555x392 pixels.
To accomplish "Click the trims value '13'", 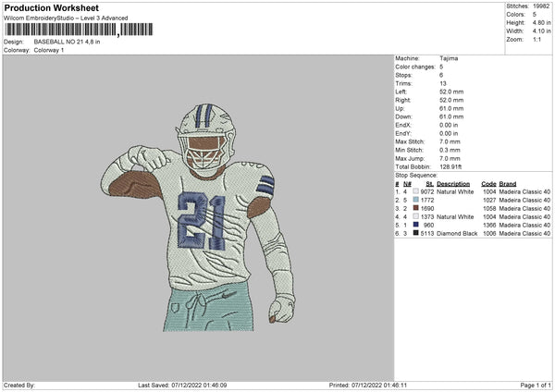I will [x=443, y=83].
